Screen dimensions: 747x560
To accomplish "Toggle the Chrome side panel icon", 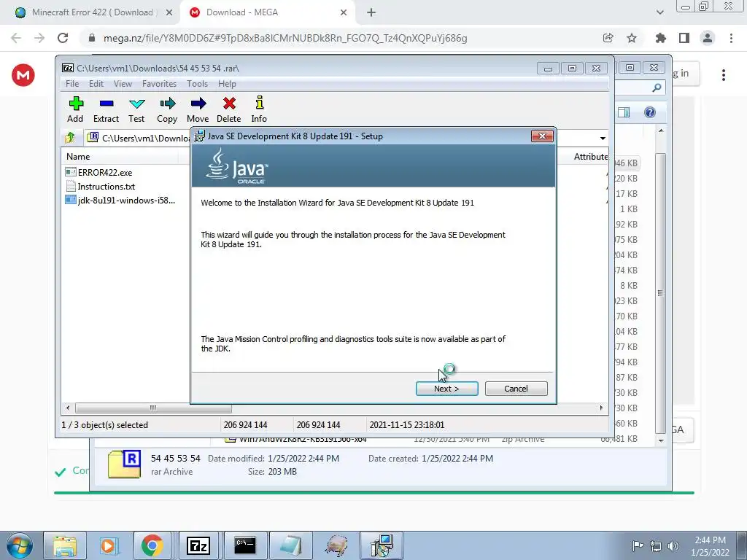I will [684, 38].
